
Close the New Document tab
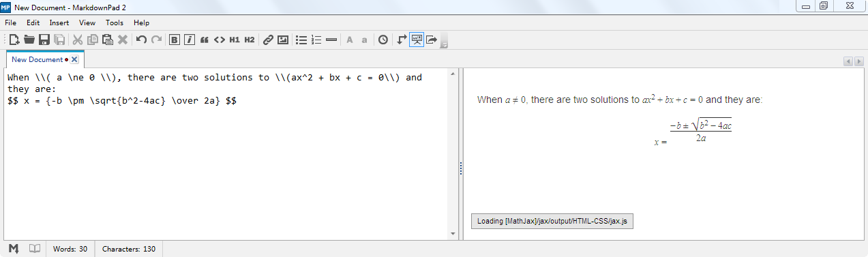point(75,60)
